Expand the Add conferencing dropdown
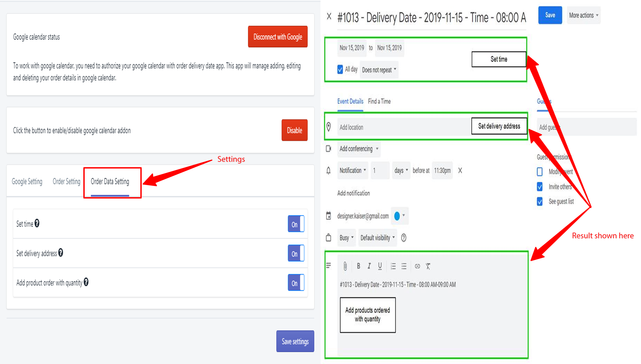Screen dimensions: 641x364 [x=359, y=149]
